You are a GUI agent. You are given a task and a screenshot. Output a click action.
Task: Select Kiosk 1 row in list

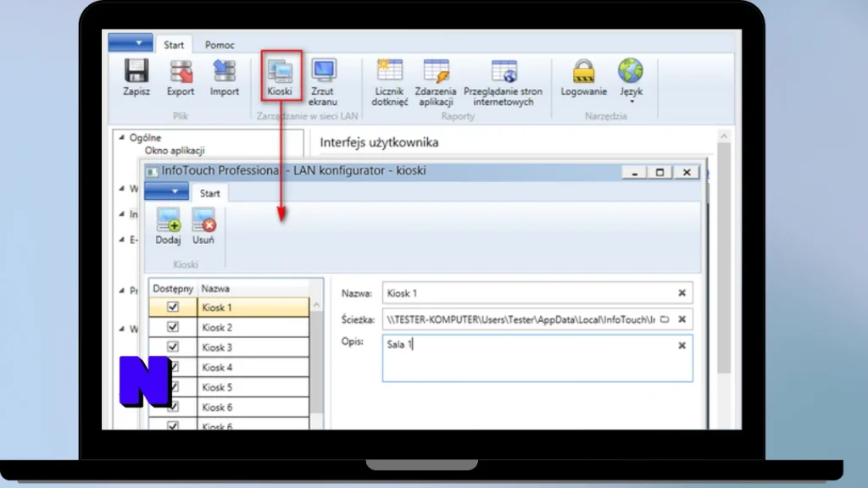(229, 307)
